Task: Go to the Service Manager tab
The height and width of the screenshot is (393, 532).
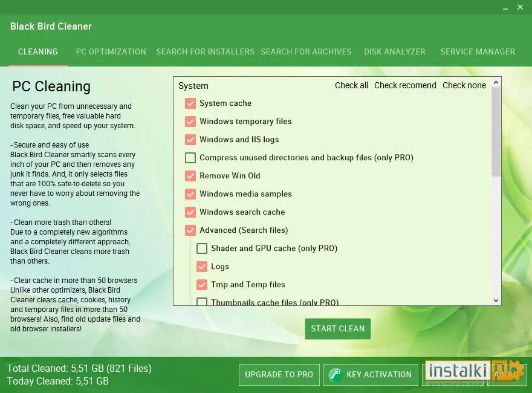Action: (x=478, y=51)
